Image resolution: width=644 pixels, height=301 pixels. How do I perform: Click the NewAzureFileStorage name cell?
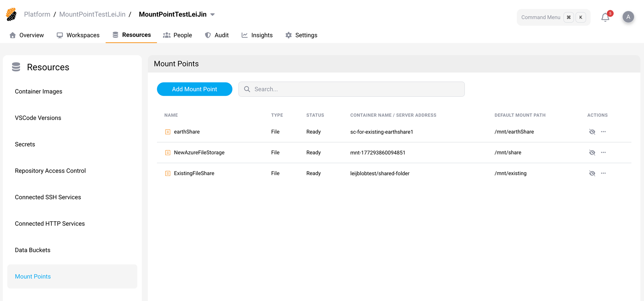coord(199,153)
